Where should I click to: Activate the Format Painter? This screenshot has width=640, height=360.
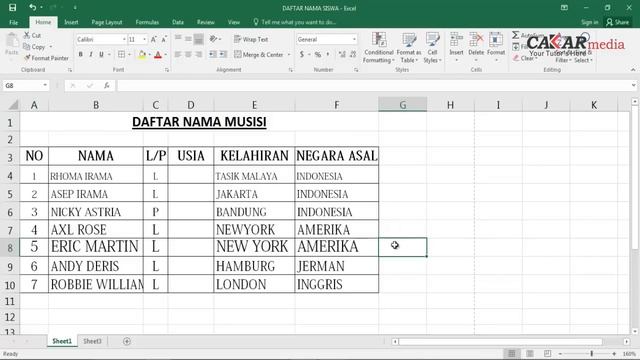46,58
